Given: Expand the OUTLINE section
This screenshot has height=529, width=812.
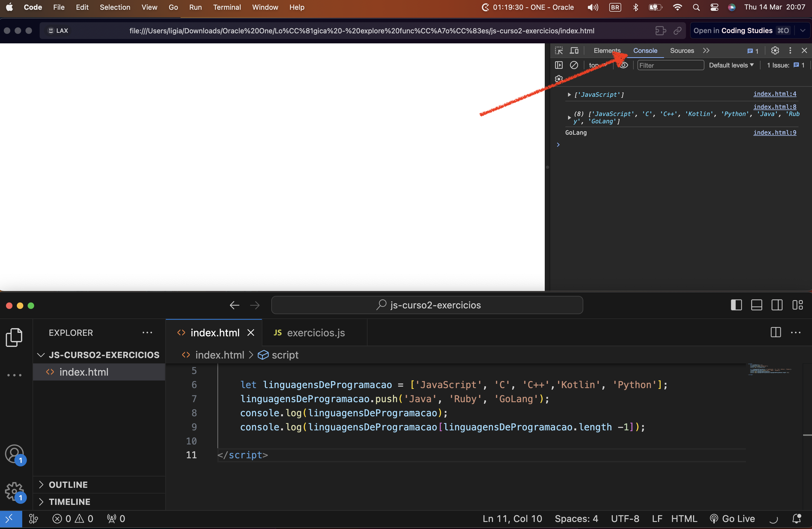Looking at the screenshot, I should [99, 484].
